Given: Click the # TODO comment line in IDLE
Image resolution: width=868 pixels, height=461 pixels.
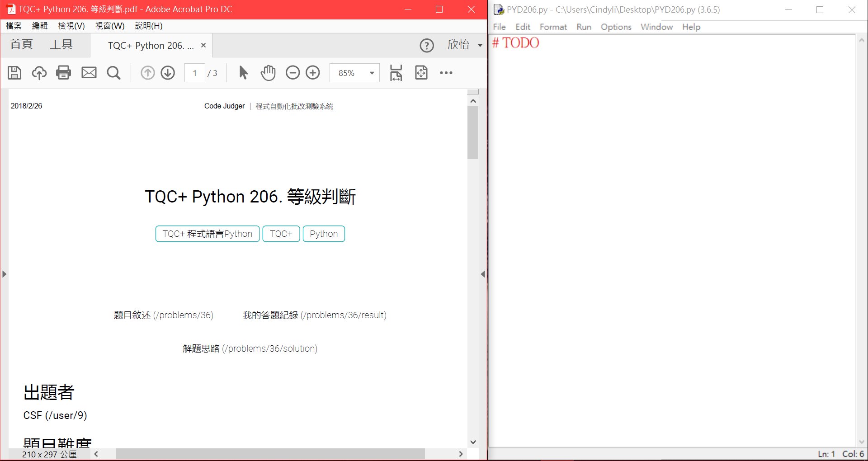Looking at the screenshot, I should tap(515, 42).
